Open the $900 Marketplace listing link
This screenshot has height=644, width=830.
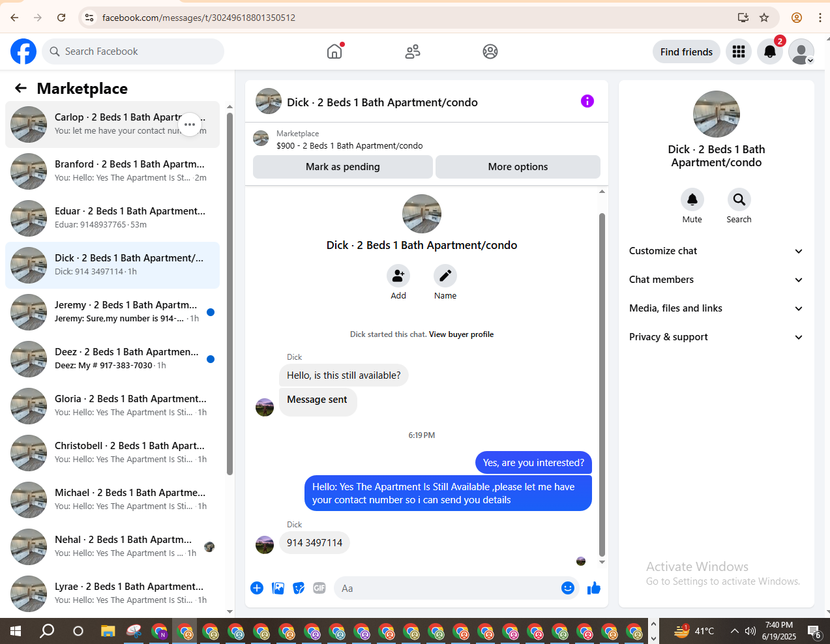pos(349,146)
